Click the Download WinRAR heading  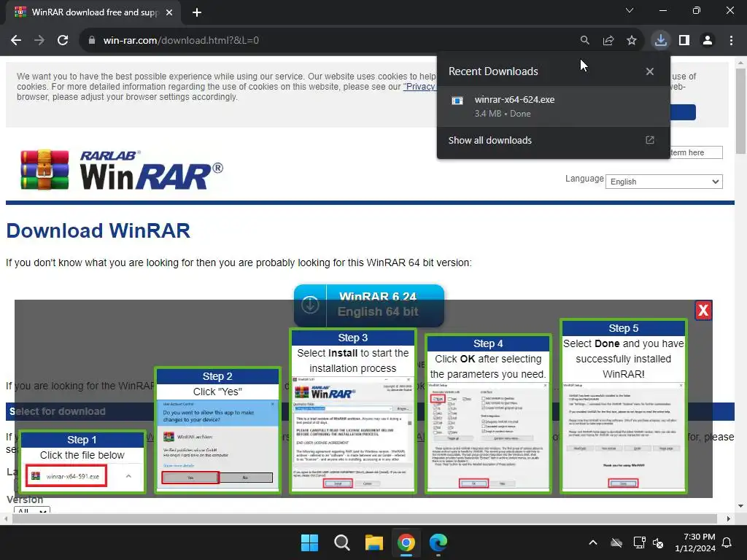coord(98,230)
